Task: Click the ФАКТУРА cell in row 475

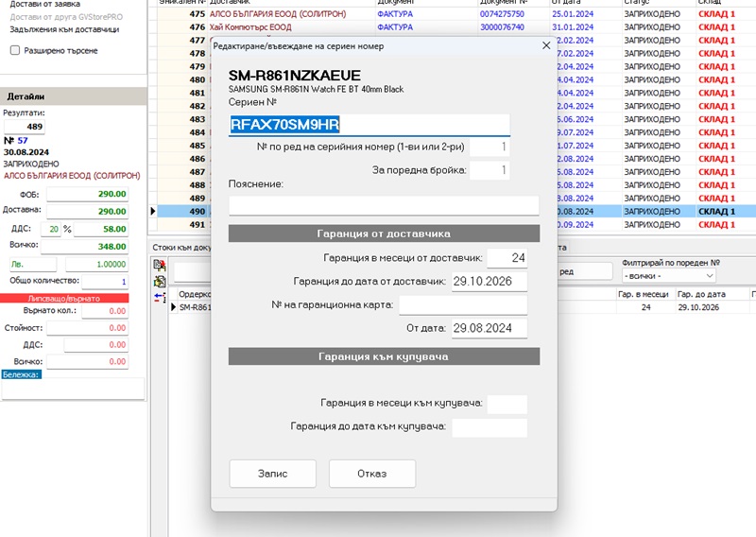Action: (395, 14)
